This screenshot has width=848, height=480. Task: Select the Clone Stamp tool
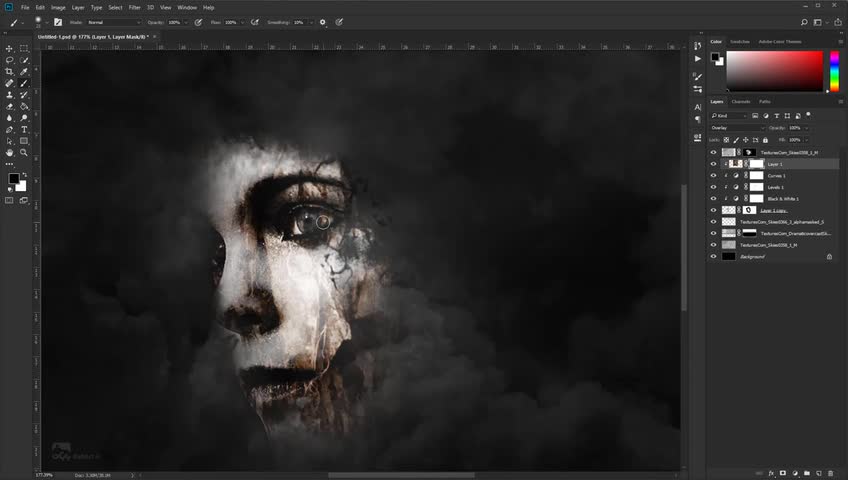10,95
